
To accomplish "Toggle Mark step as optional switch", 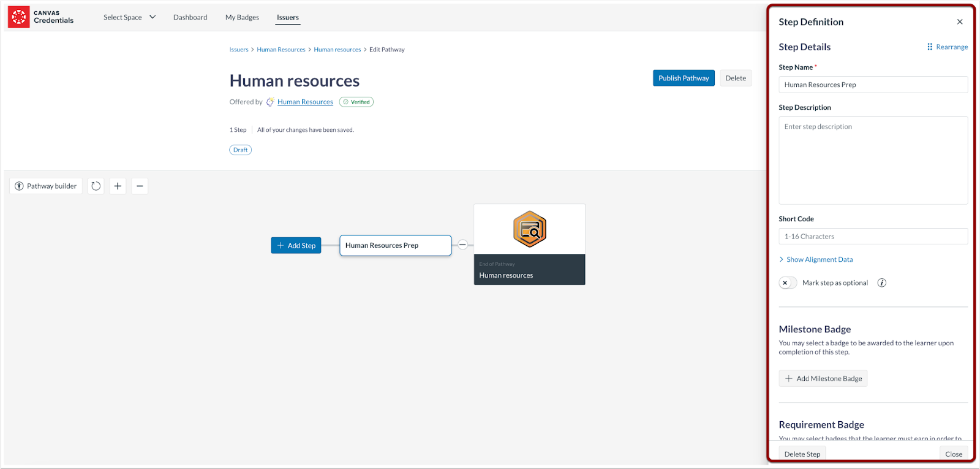I will click(788, 283).
